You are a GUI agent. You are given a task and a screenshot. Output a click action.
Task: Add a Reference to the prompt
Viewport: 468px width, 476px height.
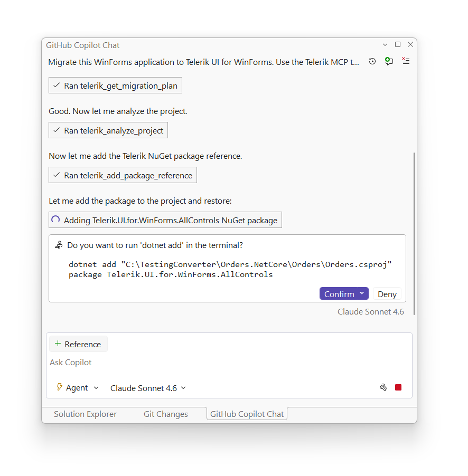click(x=78, y=344)
